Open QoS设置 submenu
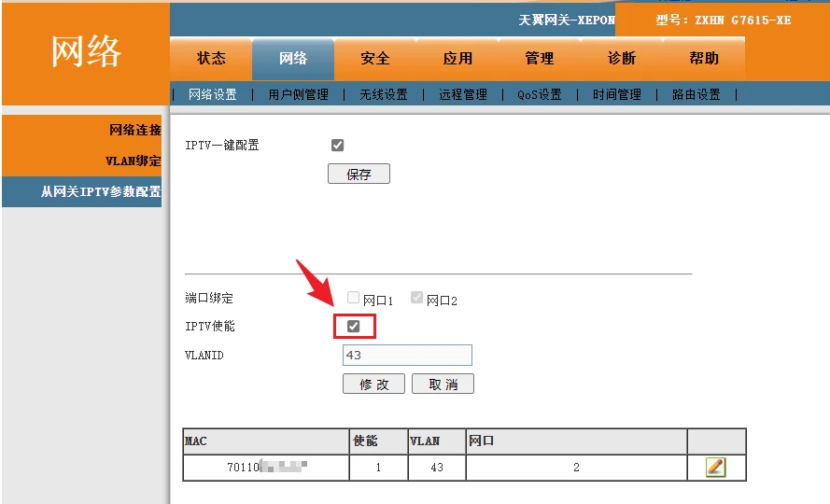Image resolution: width=830 pixels, height=504 pixels. [x=540, y=95]
